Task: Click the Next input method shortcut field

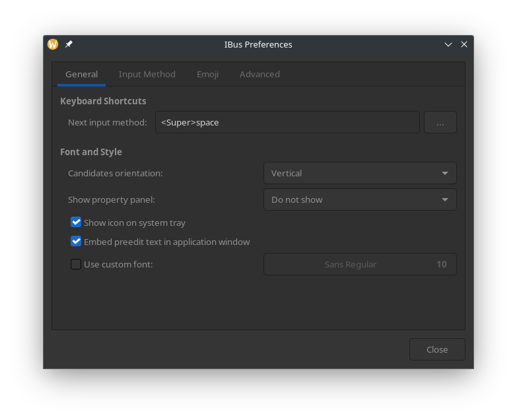Action: tap(287, 122)
